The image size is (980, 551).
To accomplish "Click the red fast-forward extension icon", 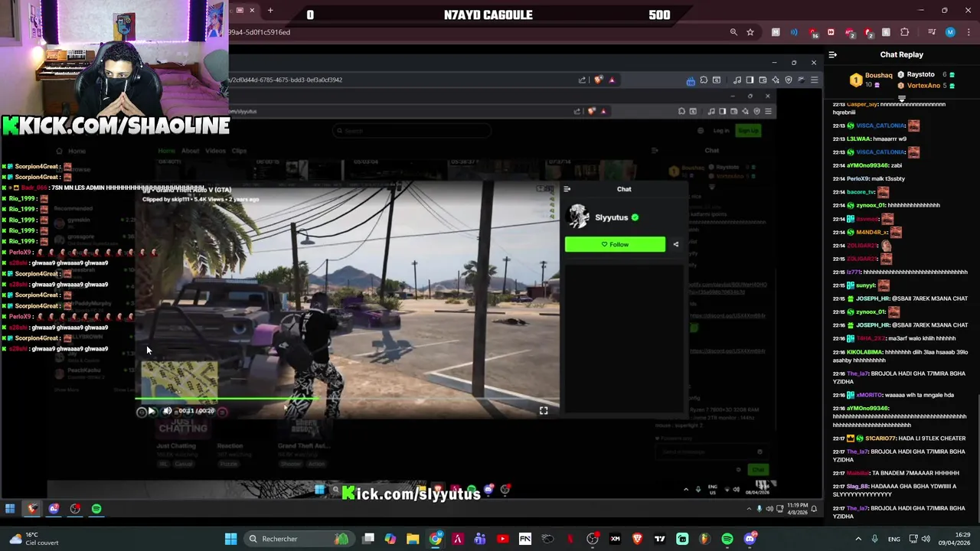I will coord(831,32).
